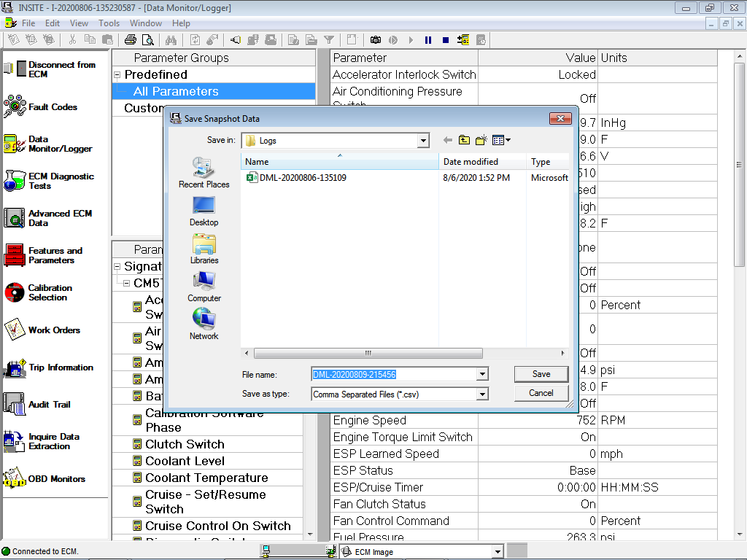The image size is (747, 560).
Task: Collapse the Predefined parameter group
Action: point(117,74)
